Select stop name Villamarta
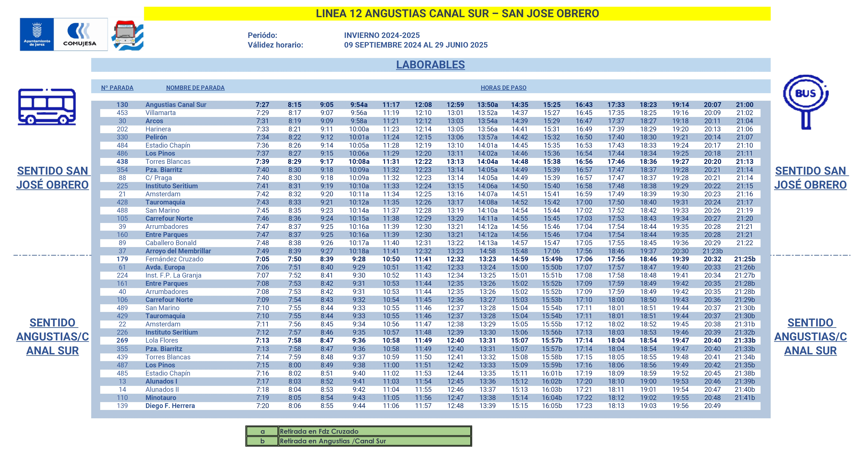The height and width of the screenshot is (453, 868). [160, 113]
